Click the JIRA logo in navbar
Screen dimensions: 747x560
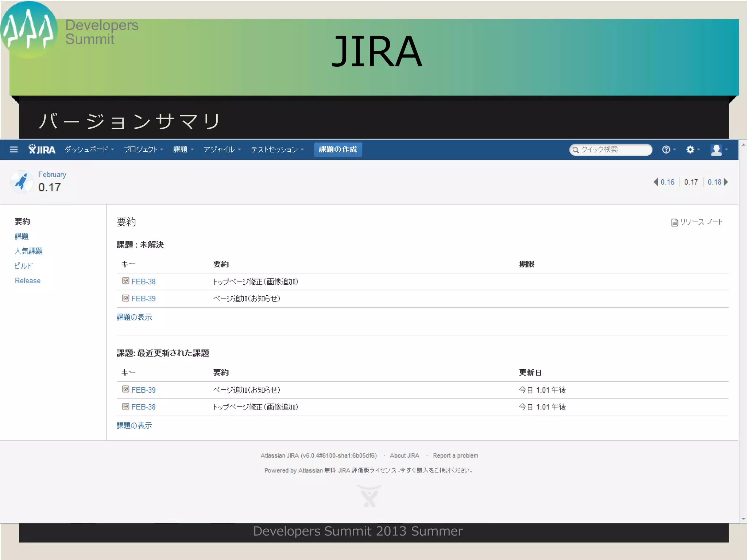pos(42,149)
